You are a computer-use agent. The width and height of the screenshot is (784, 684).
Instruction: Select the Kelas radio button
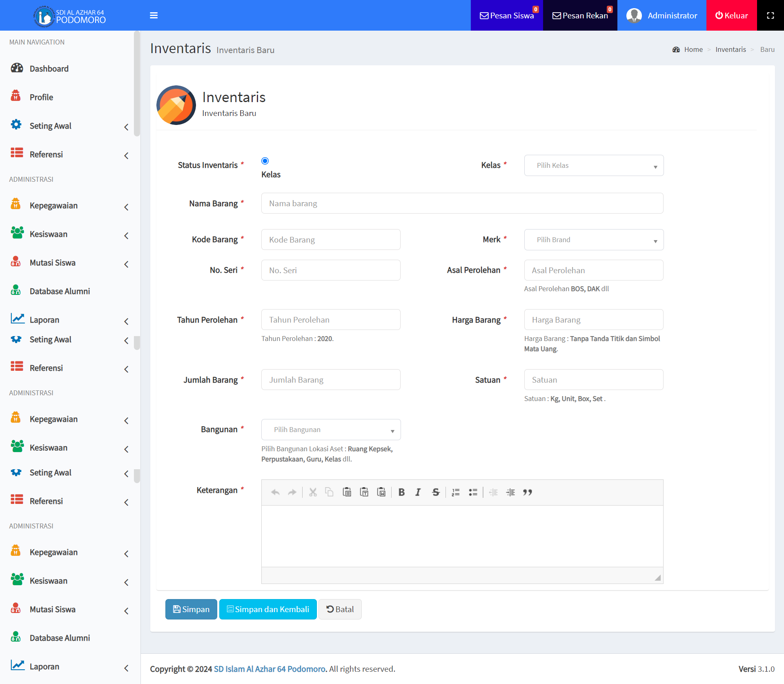click(265, 161)
